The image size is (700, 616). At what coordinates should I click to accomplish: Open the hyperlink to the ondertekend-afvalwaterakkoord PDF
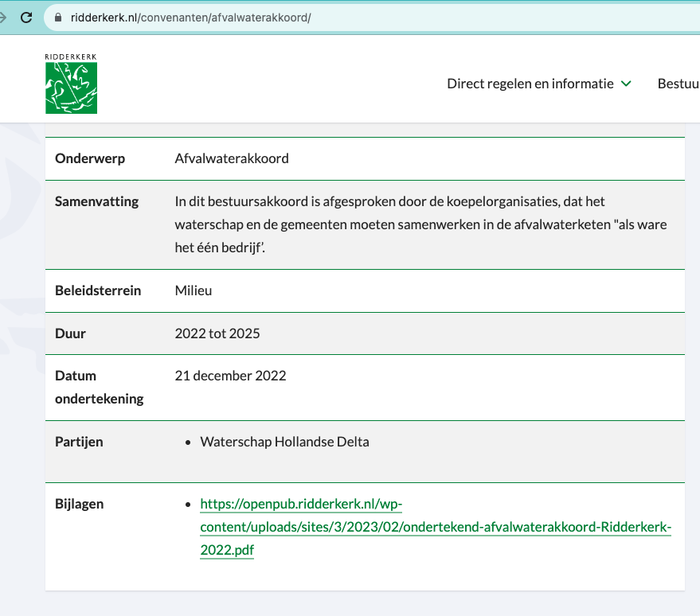(435, 526)
